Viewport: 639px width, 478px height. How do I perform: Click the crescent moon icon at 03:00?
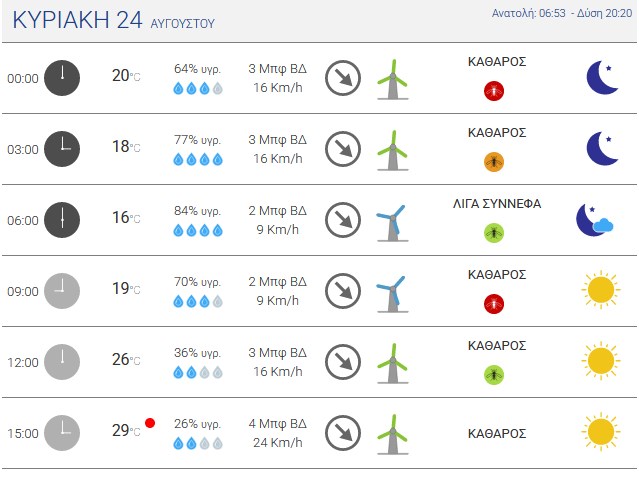coord(602,148)
